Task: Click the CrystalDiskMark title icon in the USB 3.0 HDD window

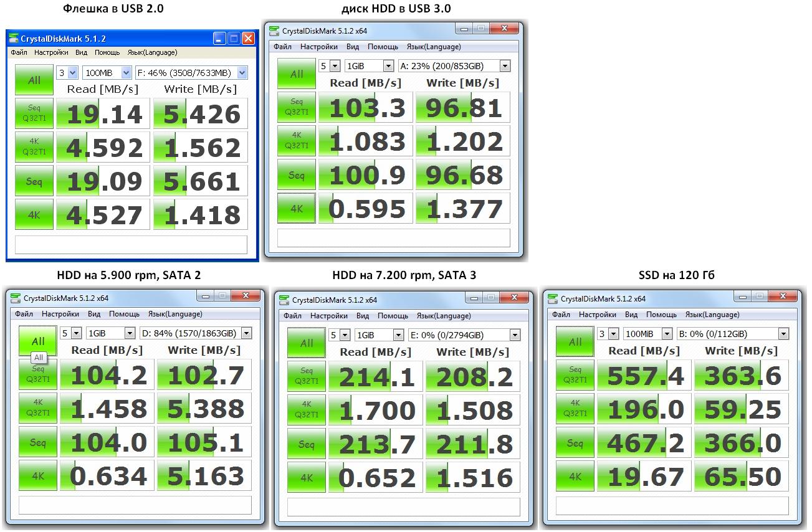Action: 275,31
